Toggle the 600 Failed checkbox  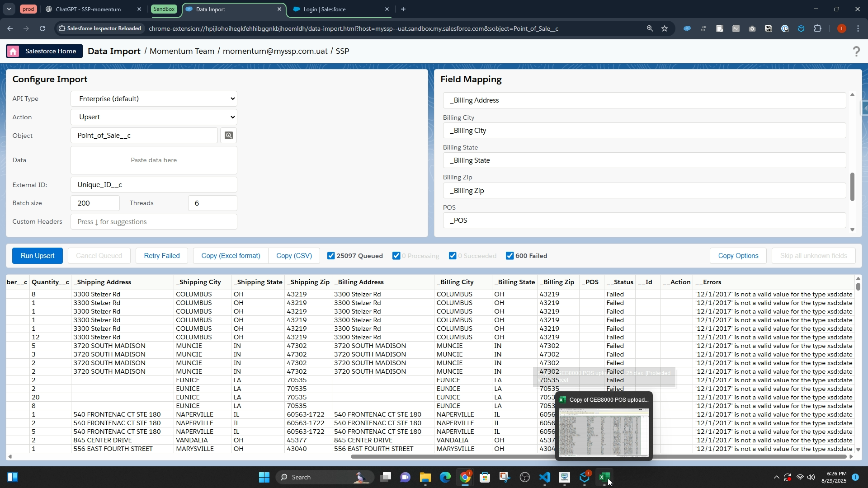(x=510, y=256)
